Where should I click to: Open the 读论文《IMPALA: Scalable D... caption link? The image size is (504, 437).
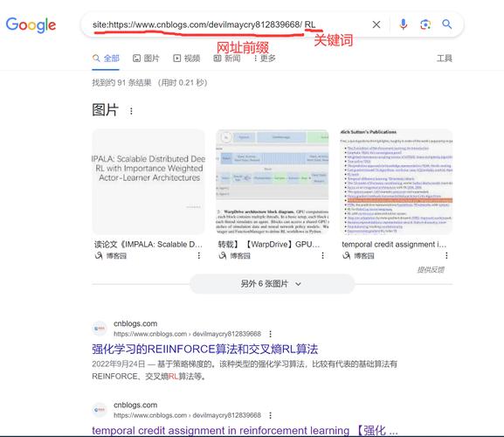(x=148, y=245)
